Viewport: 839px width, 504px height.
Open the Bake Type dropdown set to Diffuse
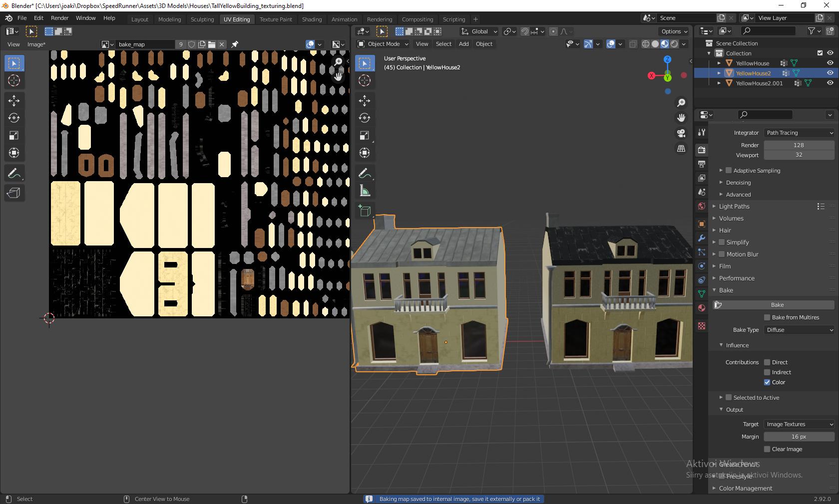point(798,330)
